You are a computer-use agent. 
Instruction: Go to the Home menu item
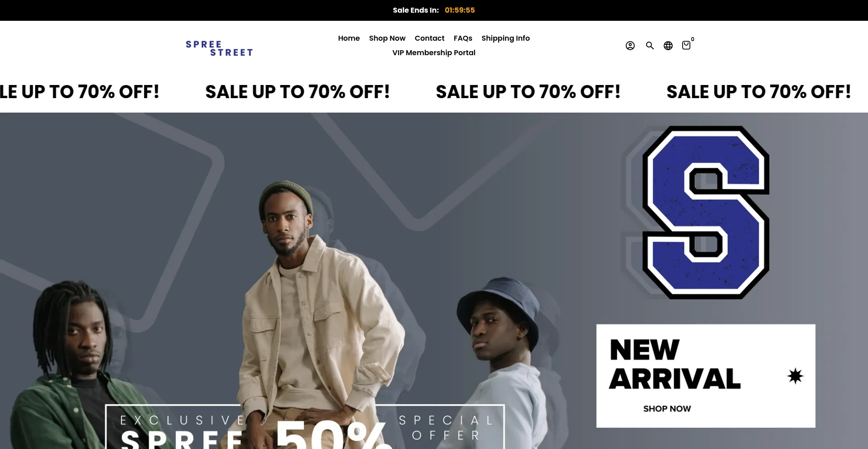click(349, 38)
